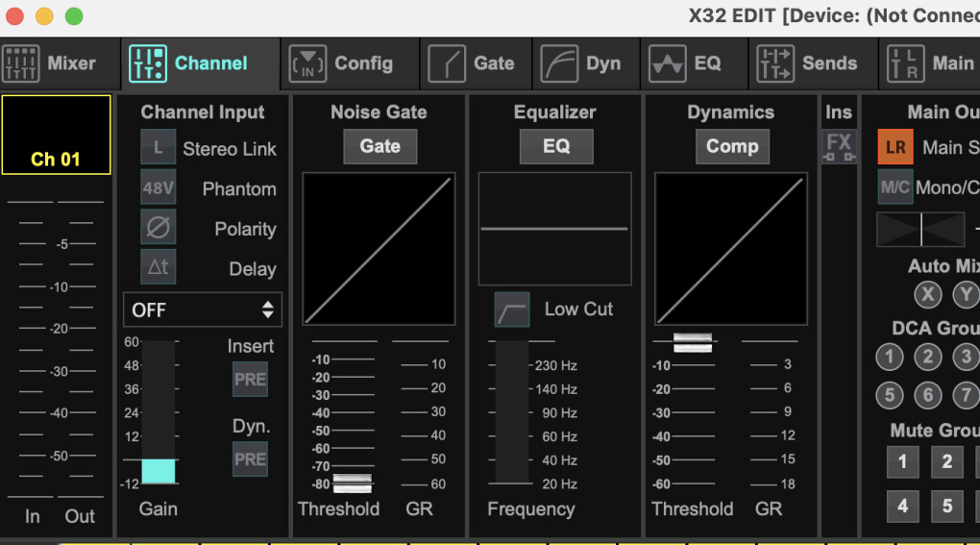Assign Mute Group 2
Viewport: 980px width, 545px height.
coord(947,462)
